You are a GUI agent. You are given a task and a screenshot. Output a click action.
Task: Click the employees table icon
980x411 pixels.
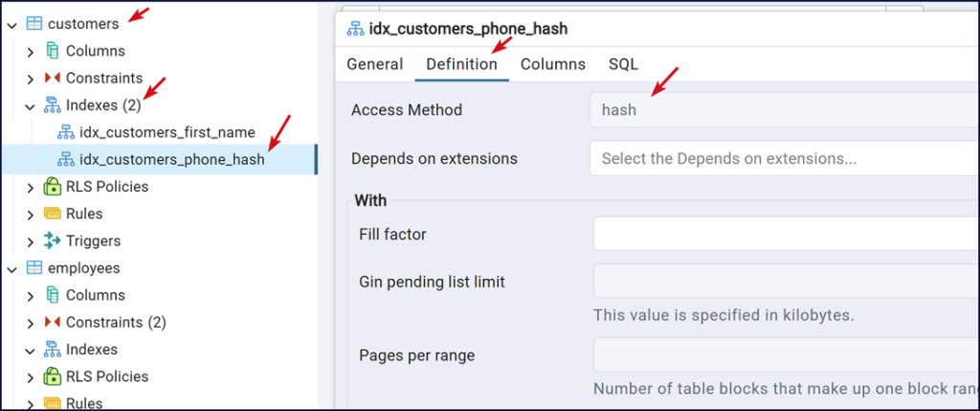(34, 268)
